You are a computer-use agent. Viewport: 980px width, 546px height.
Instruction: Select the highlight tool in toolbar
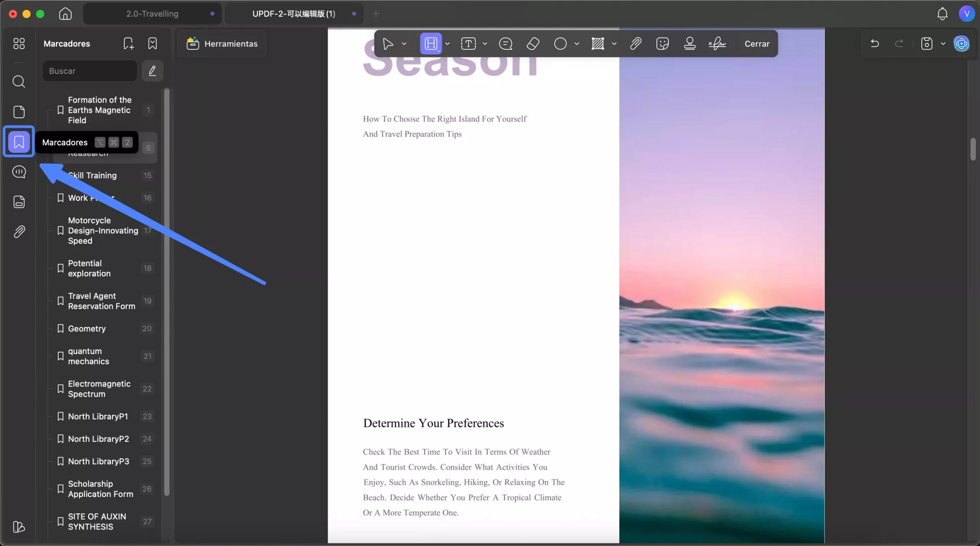[431, 44]
